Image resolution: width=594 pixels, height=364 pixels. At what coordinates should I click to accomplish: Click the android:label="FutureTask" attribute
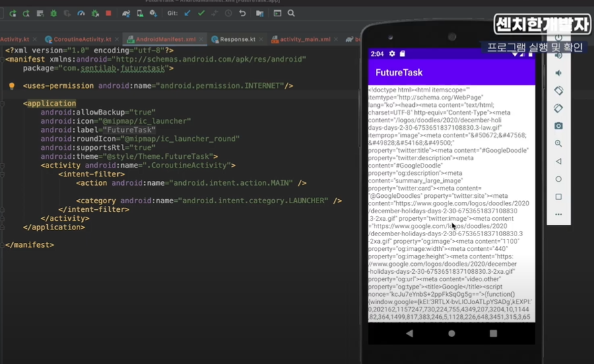98,130
